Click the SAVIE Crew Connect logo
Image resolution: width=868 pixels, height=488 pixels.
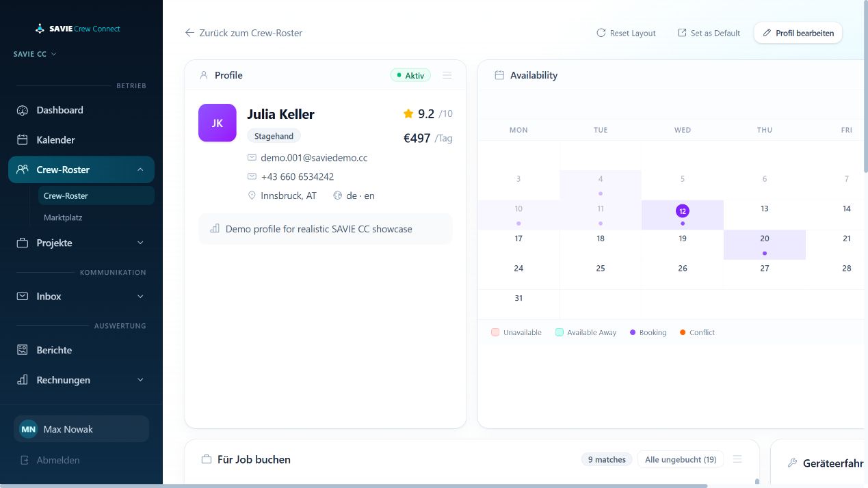click(x=77, y=29)
